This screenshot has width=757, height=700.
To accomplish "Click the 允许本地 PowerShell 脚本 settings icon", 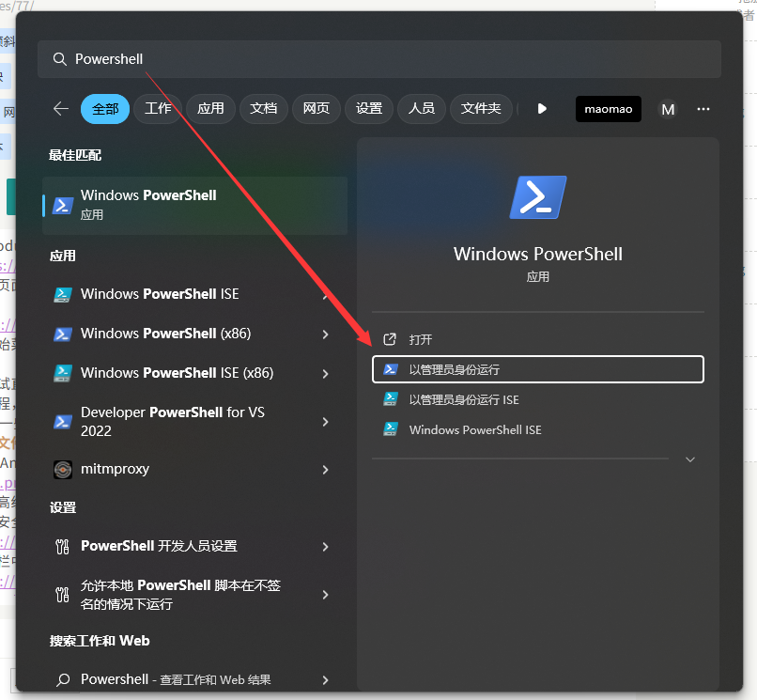I will click(x=63, y=595).
